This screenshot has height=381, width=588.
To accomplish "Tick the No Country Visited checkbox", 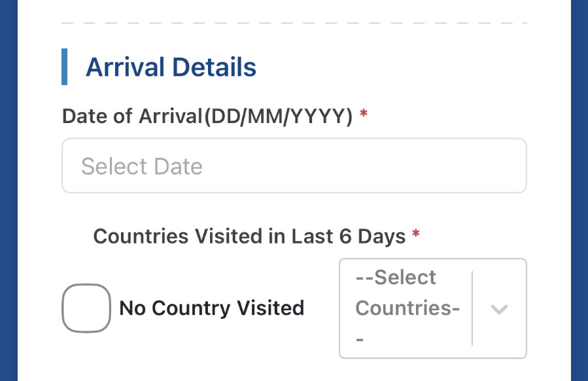I will click(86, 308).
